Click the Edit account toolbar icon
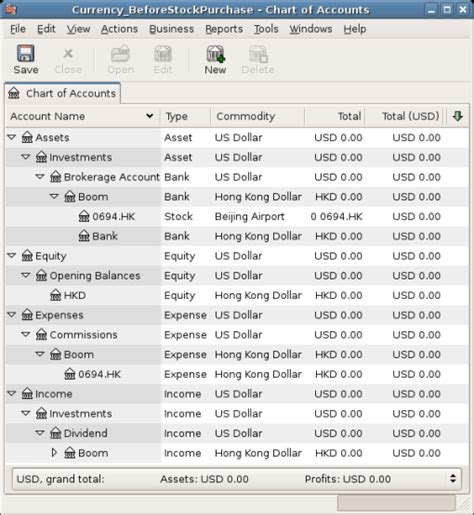The height and width of the screenshot is (515, 474). [163, 54]
